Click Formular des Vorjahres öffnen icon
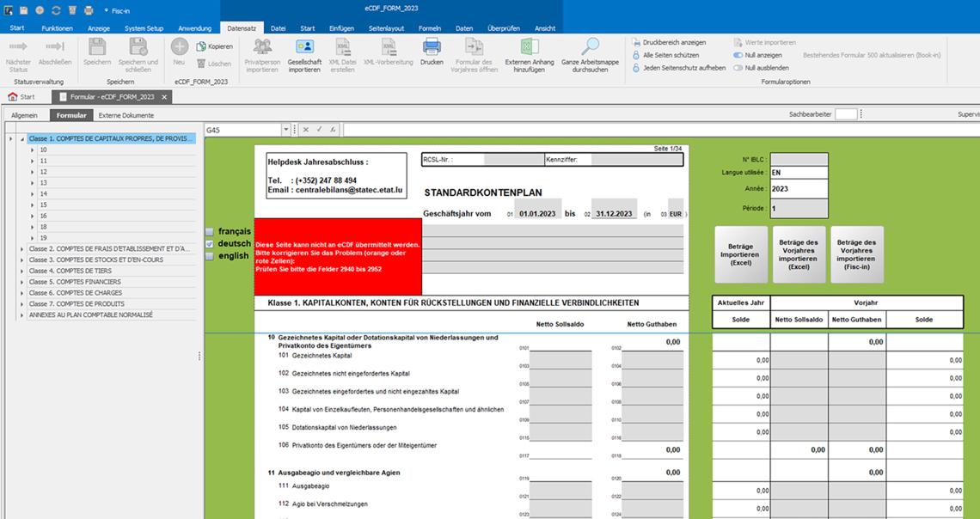This screenshot has height=519, width=980. pos(475,47)
